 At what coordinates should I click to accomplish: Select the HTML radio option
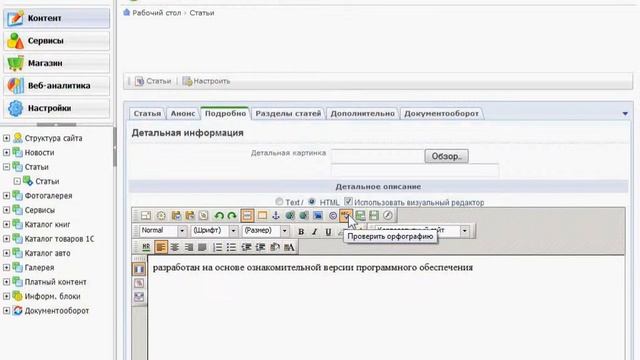312,202
